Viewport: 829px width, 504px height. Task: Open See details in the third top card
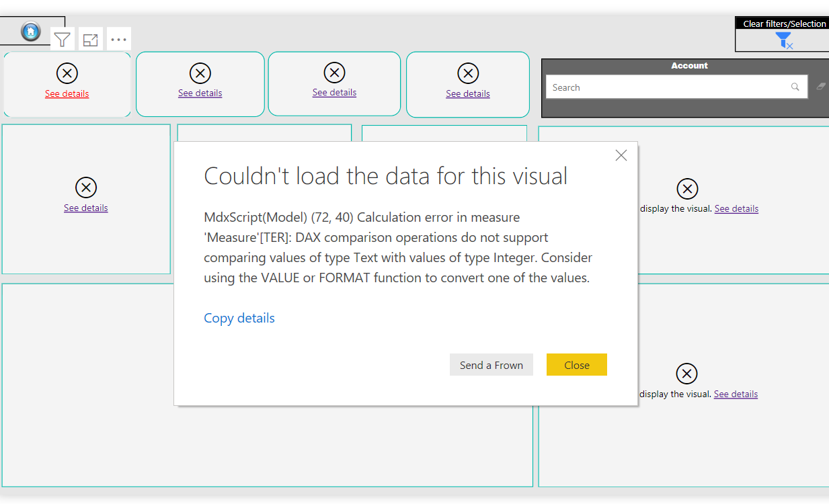334,92
